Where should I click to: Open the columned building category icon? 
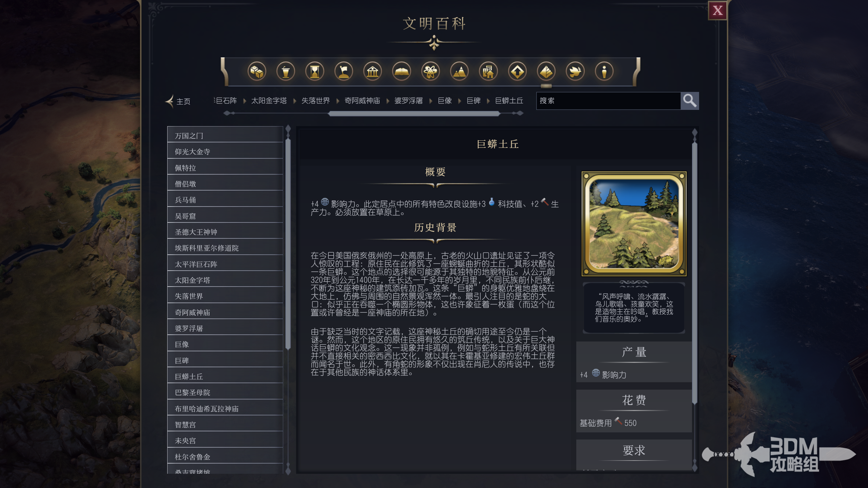(372, 72)
